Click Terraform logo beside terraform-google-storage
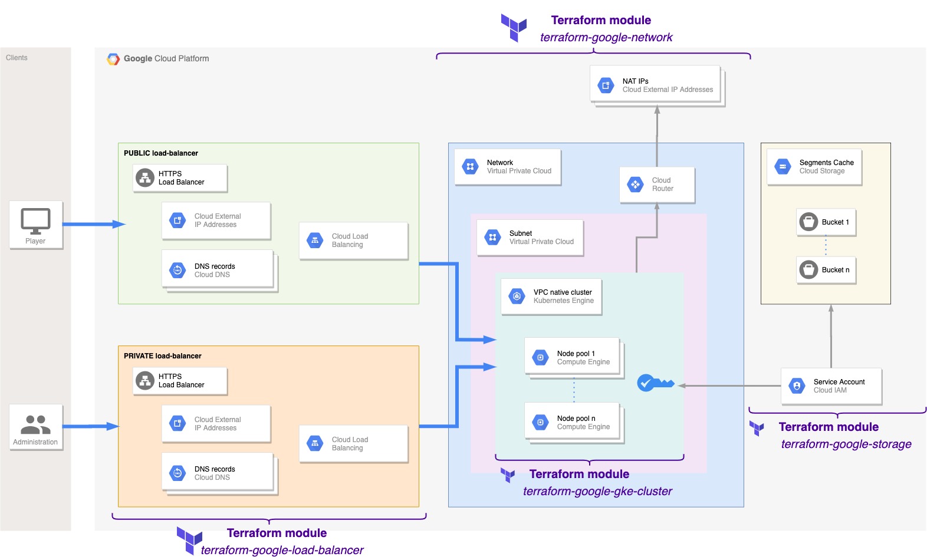Image resolution: width=927 pixels, height=560 pixels. [757, 429]
